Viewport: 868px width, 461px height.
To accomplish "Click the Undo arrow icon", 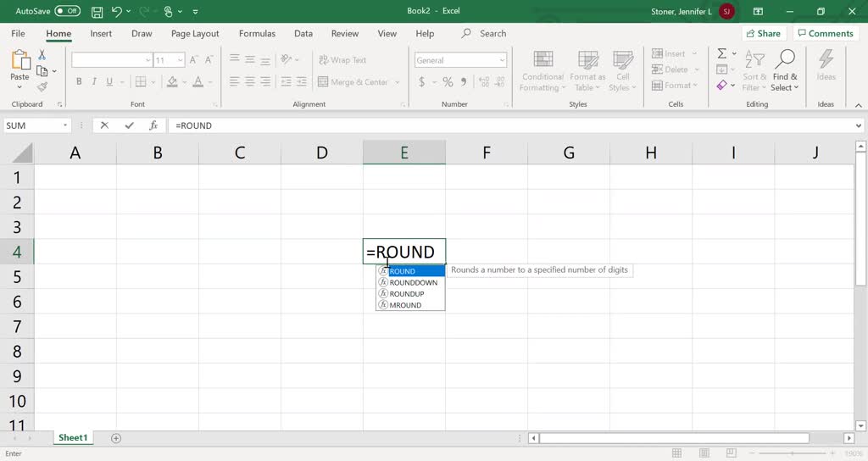I will (x=118, y=12).
